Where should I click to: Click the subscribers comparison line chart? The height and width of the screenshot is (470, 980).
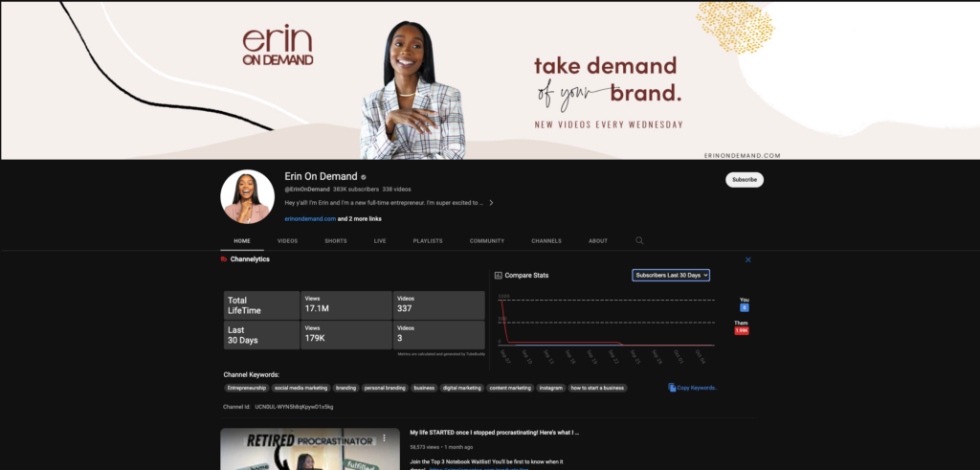tap(606, 325)
